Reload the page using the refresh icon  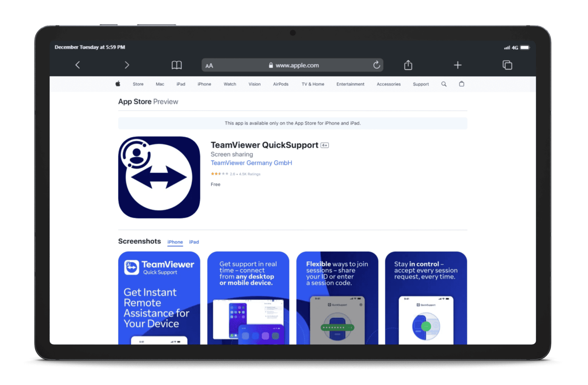point(376,65)
